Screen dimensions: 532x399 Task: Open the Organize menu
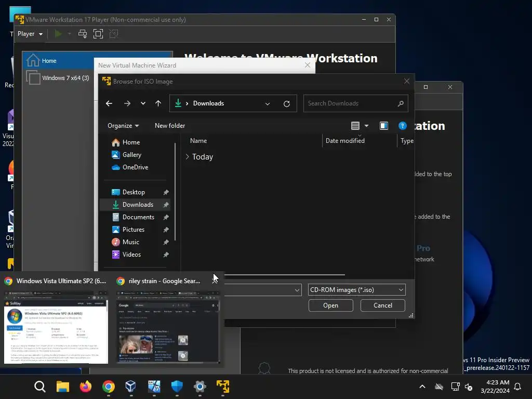123,126
